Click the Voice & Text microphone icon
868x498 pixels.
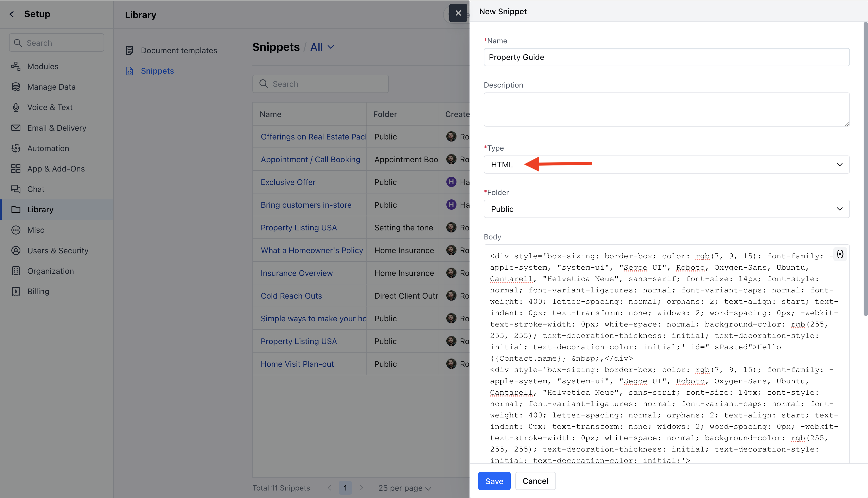(16, 107)
